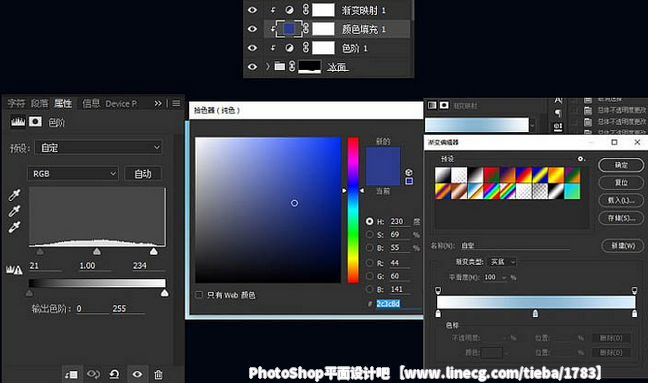Screen dimensions: 657x392
Task: Open the RGB channel dropdown
Action: click(73, 173)
